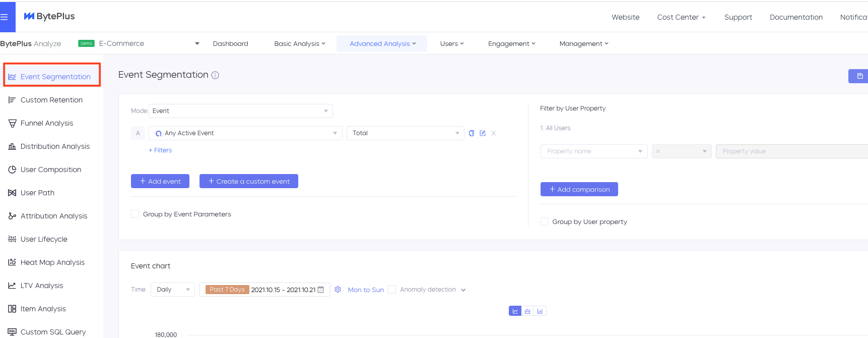Tick the Anomaly detection checkbox
The image size is (868, 338).
[x=392, y=290]
